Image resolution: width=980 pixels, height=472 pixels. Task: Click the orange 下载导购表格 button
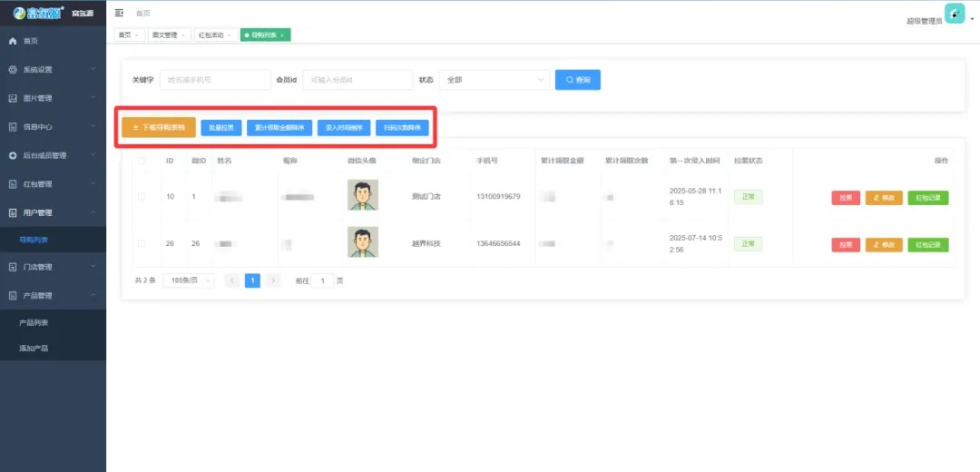click(x=159, y=128)
